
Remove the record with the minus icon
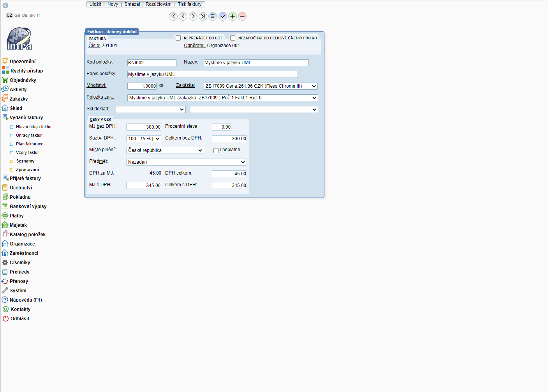242,16
